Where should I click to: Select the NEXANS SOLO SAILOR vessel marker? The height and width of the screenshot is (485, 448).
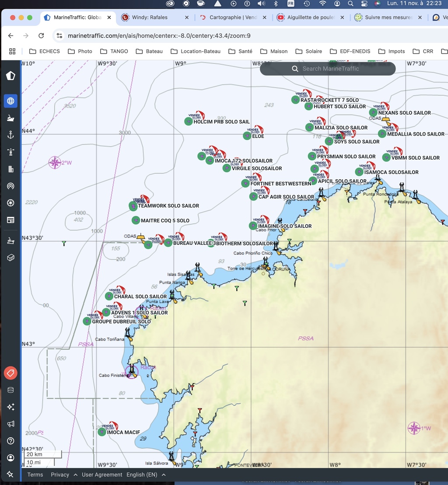point(373,112)
